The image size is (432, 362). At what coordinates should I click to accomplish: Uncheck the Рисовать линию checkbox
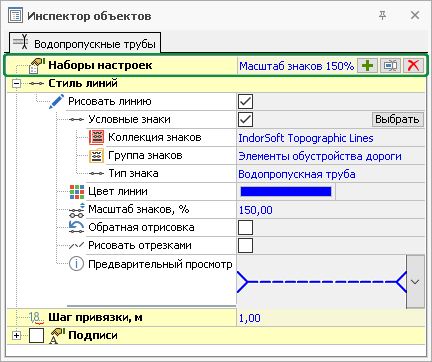point(245,102)
